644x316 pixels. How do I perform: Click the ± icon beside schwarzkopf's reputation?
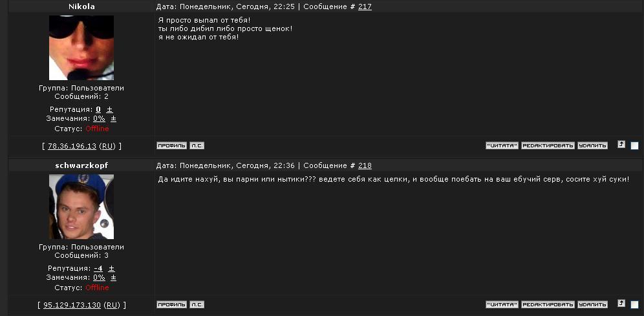click(x=111, y=268)
